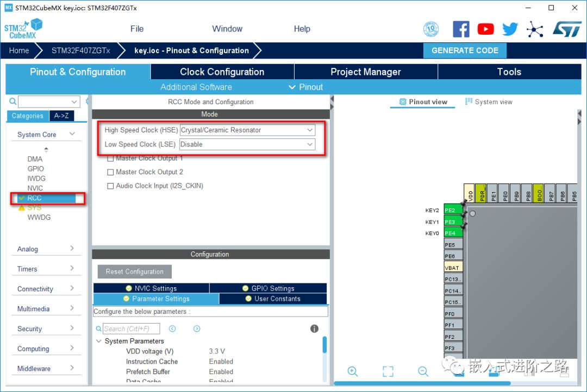Image resolution: width=587 pixels, height=392 pixels.
Task: Select the VBAT pin on the chip
Action: click(x=453, y=268)
